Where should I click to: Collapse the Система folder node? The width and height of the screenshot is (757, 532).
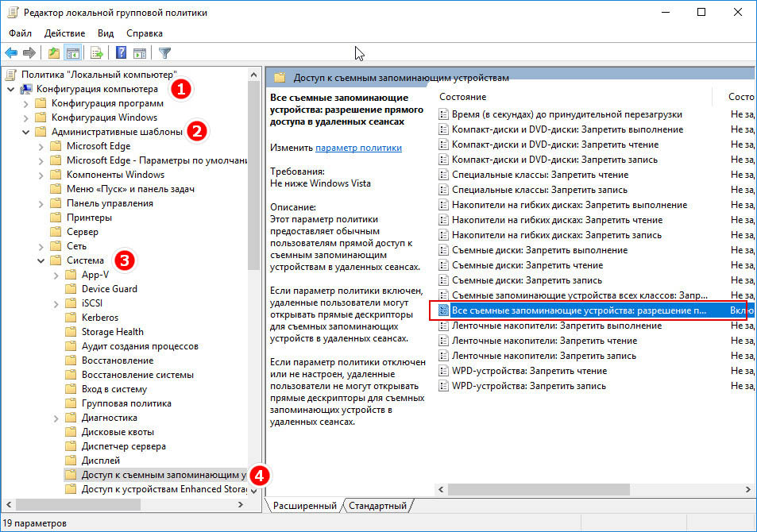click(41, 260)
